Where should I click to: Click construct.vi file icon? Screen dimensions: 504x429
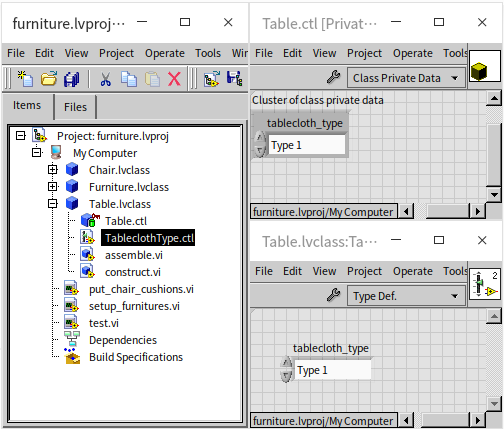tap(87, 271)
